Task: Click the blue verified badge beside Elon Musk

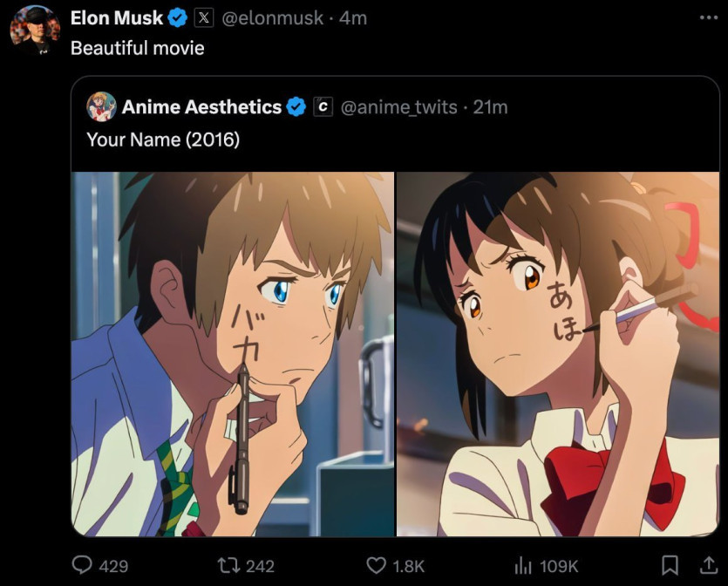Action: (x=177, y=17)
